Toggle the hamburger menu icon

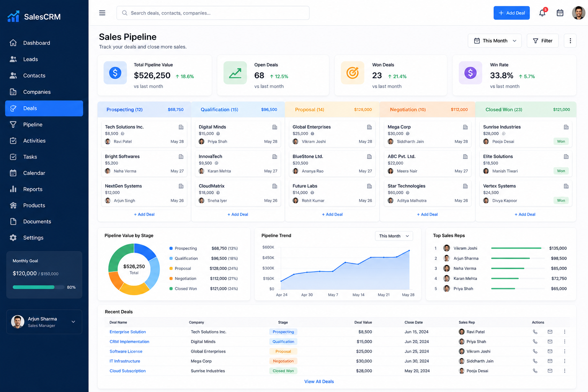(x=102, y=13)
